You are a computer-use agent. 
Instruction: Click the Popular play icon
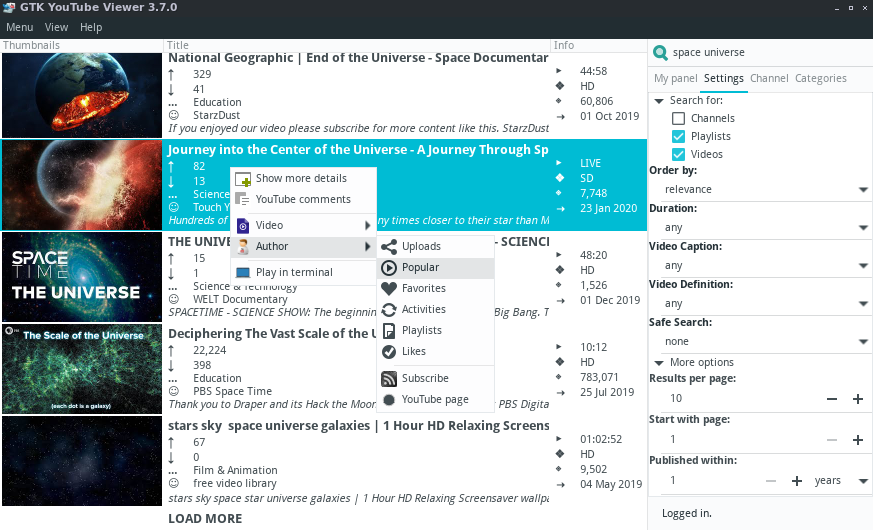(x=389, y=268)
